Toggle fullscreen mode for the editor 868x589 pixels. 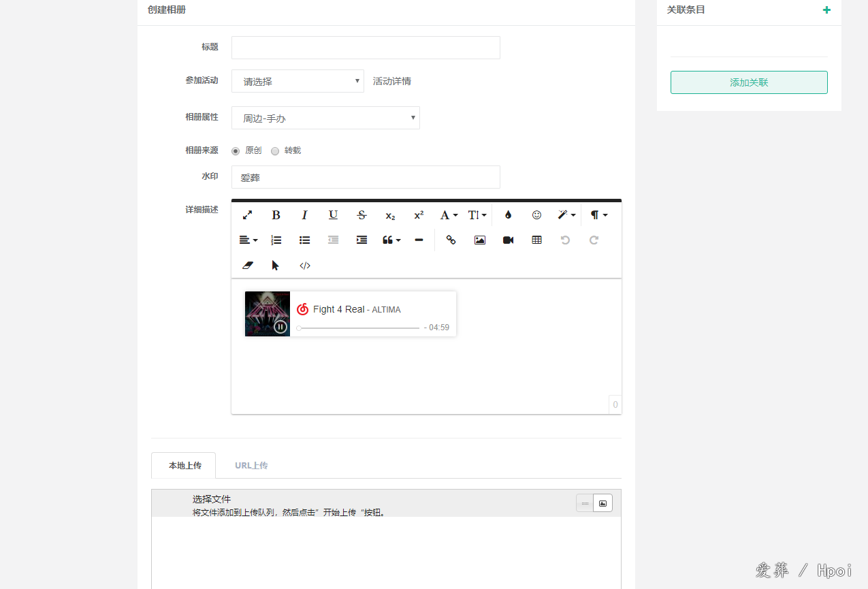click(247, 215)
